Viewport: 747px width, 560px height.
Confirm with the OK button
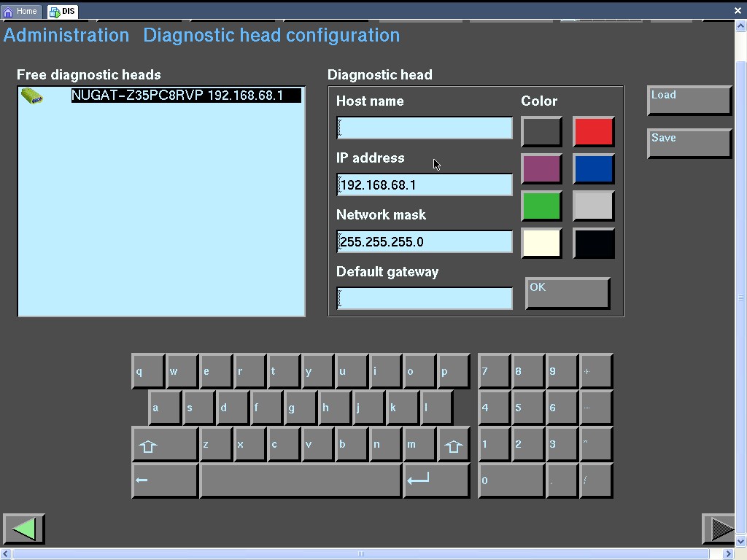click(x=567, y=293)
